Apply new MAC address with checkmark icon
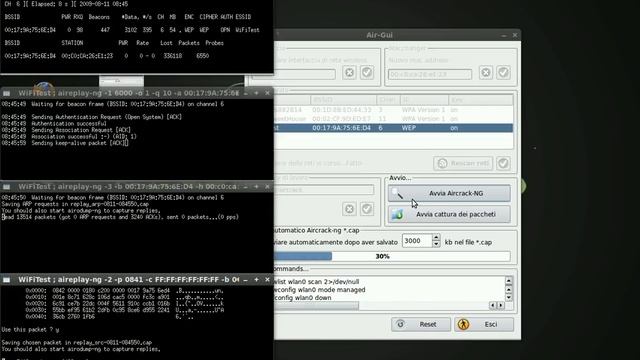Image resolution: width=640 pixels, height=360 pixels. coord(503,73)
